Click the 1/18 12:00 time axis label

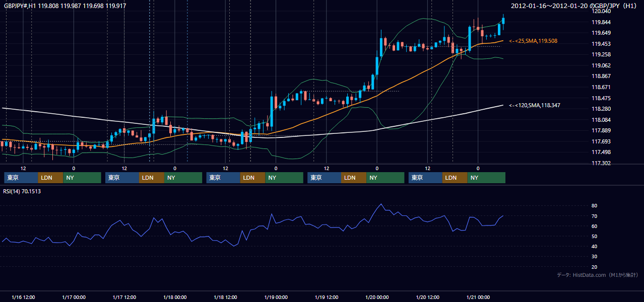(x=225, y=297)
